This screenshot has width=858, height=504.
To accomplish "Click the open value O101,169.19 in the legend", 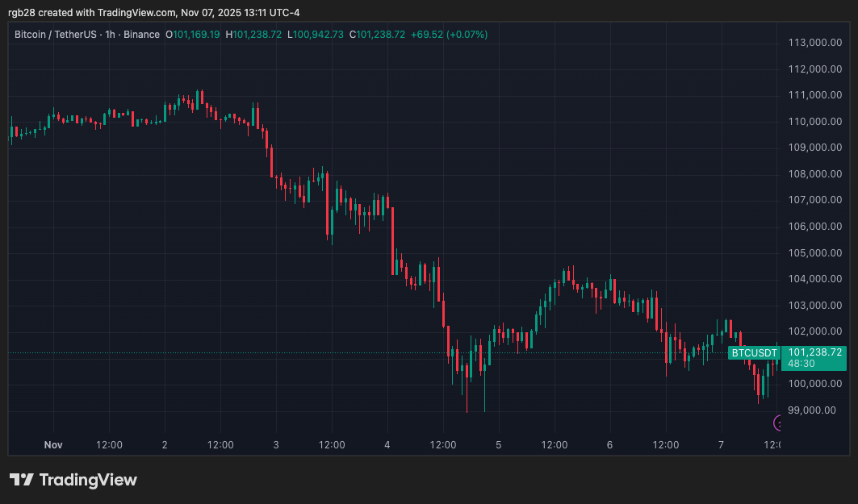I will coord(193,35).
